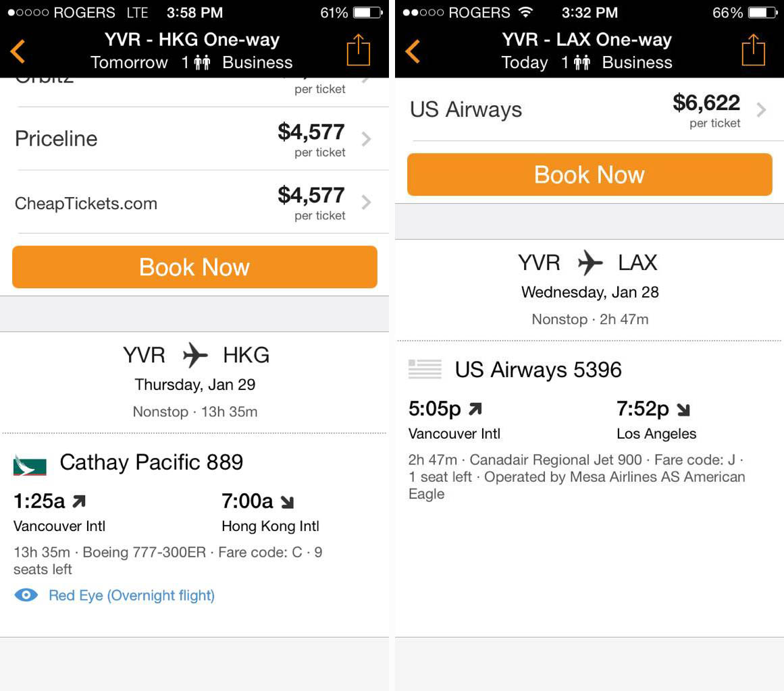Select the CheapTickets.com booking option

coord(194,202)
